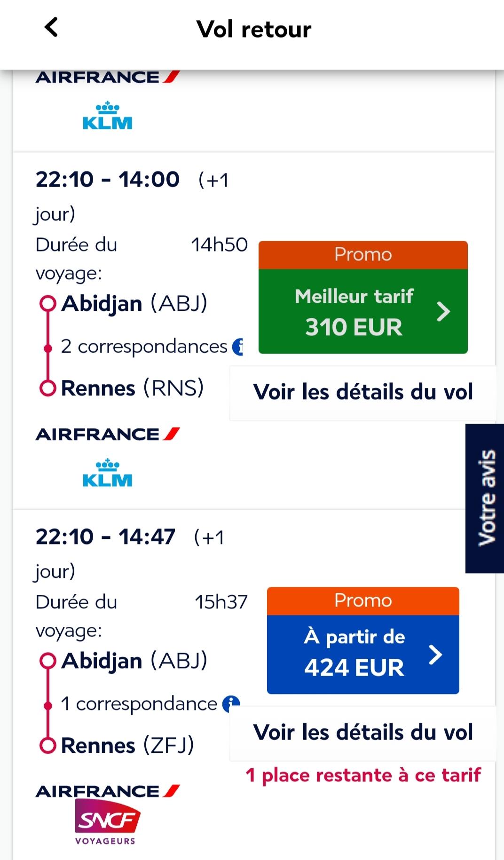Tap the Promo badge above 310 EUR
The height and width of the screenshot is (860, 504).
[x=362, y=255]
